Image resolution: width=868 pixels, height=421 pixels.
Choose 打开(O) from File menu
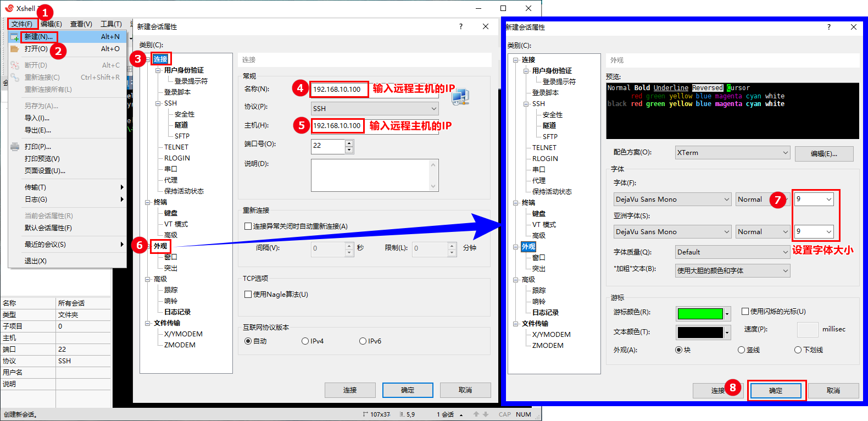pyautogui.click(x=68, y=49)
